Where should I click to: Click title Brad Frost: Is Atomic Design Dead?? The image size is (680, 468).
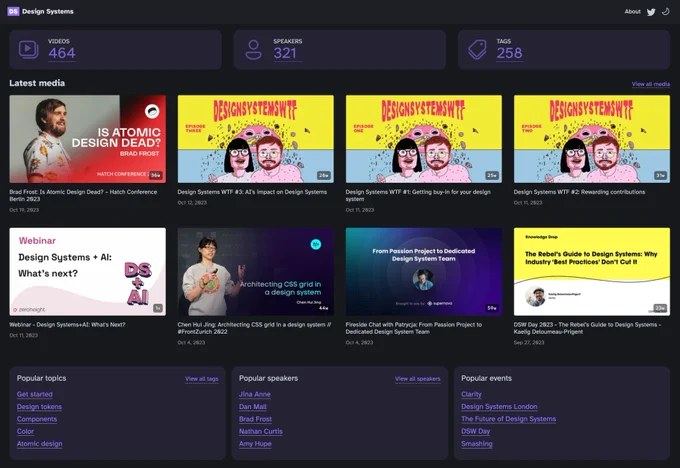click(x=83, y=195)
